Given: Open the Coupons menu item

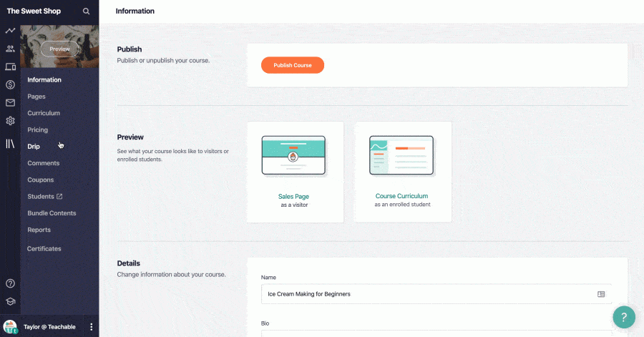Looking at the screenshot, I should (x=41, y=180).
